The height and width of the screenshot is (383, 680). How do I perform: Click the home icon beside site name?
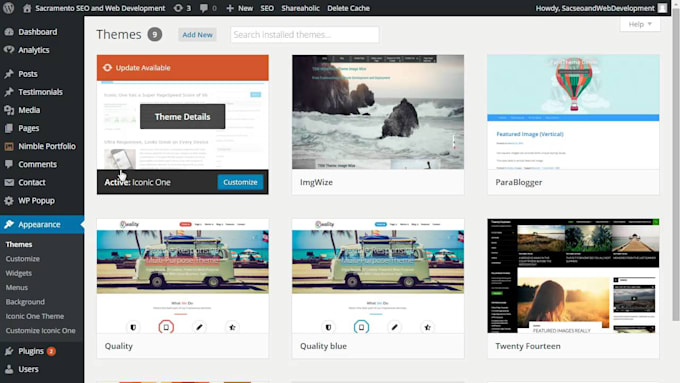click(27, 8)
